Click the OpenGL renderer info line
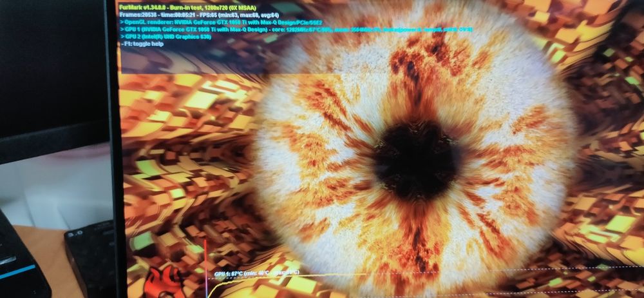The image size is (644, 298). tap(221, 22)
